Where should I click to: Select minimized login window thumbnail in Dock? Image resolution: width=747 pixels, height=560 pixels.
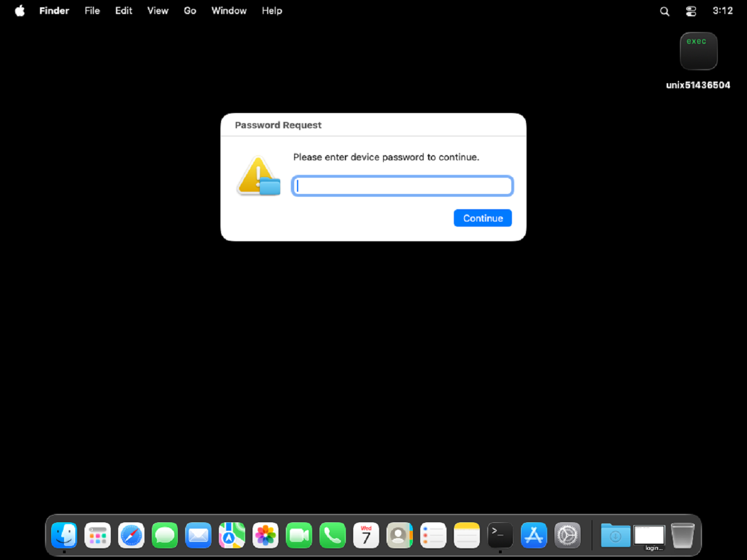[x=650, y=537]
